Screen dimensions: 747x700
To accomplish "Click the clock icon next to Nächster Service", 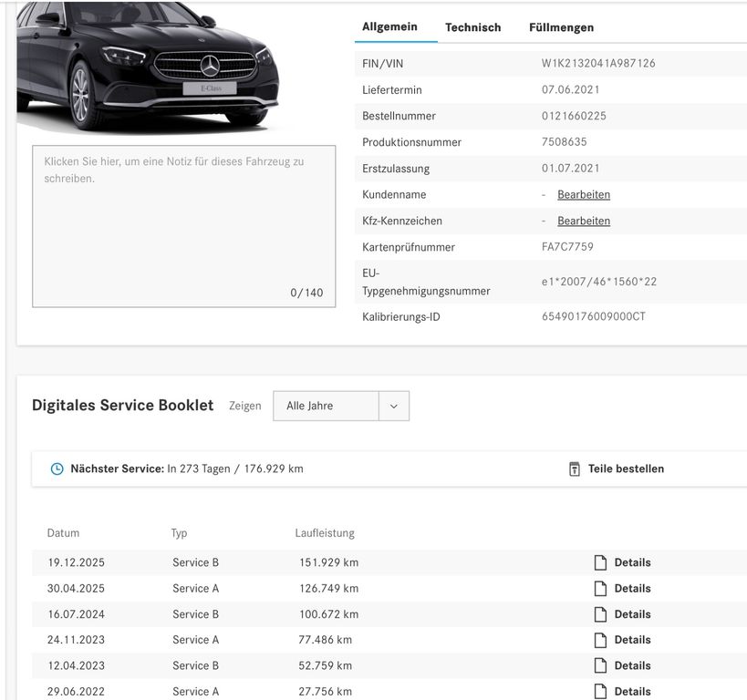I will 57,468.
